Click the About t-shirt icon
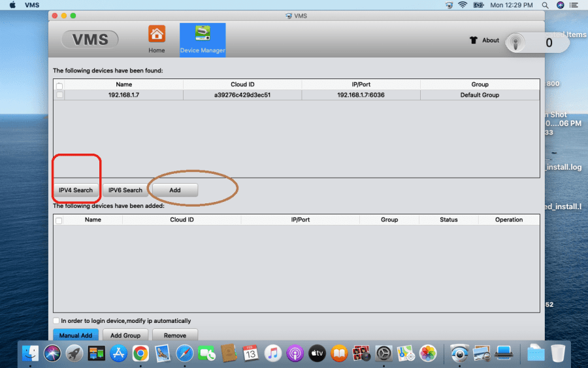 (474, 40)
